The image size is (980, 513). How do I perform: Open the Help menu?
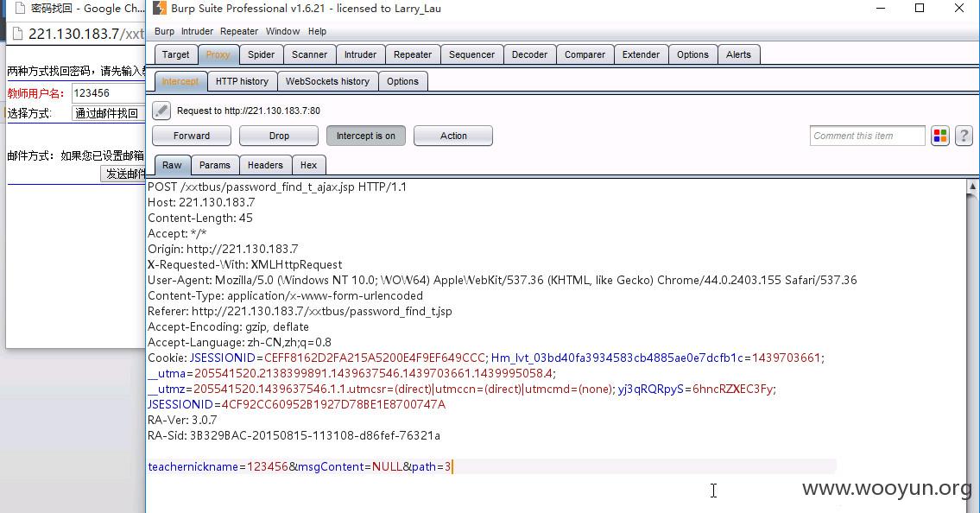click(x=317, y=31)
